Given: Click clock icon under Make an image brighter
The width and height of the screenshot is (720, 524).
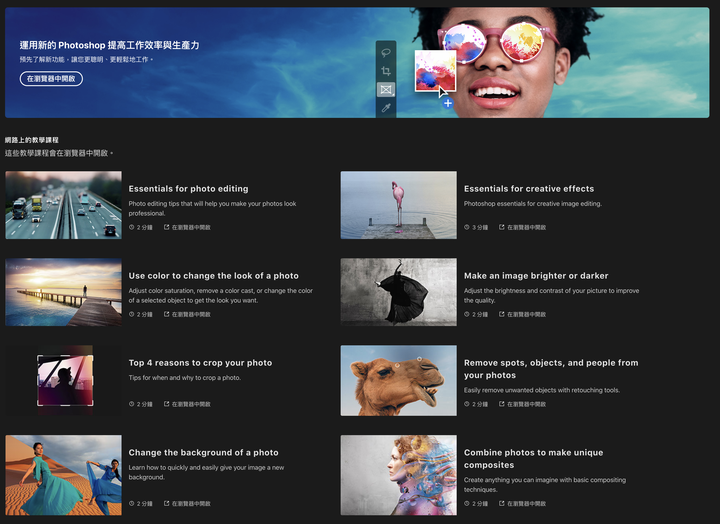Looking at the screenshot, I should pyautogui.click(x=467, y=314).
